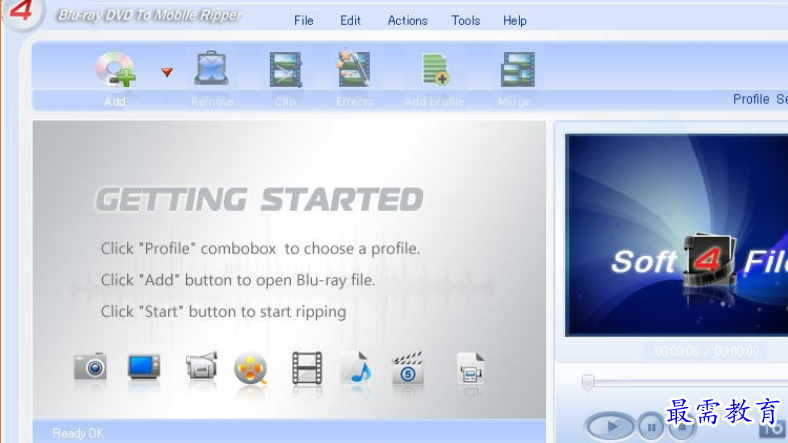Open the Clip tool
788x443 pixels.
pos(285,69)
